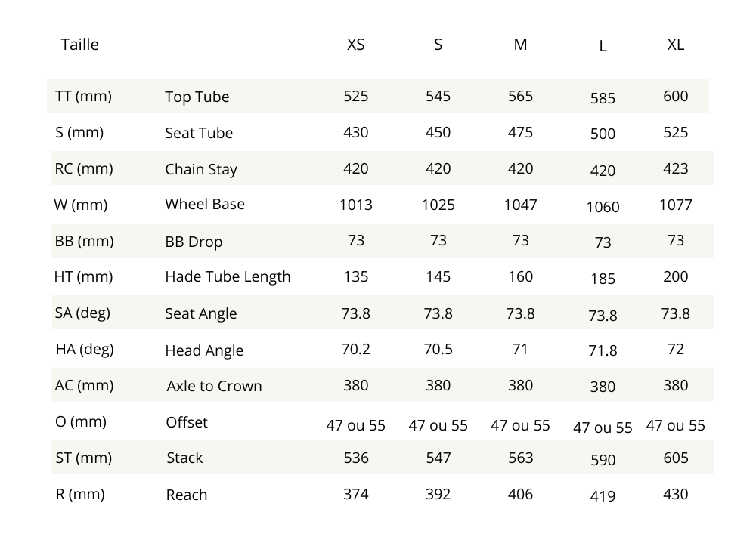Select Head Angle value 70.2
The width and height of the screenshot is (756, 534).
click(x=355, y=349)
